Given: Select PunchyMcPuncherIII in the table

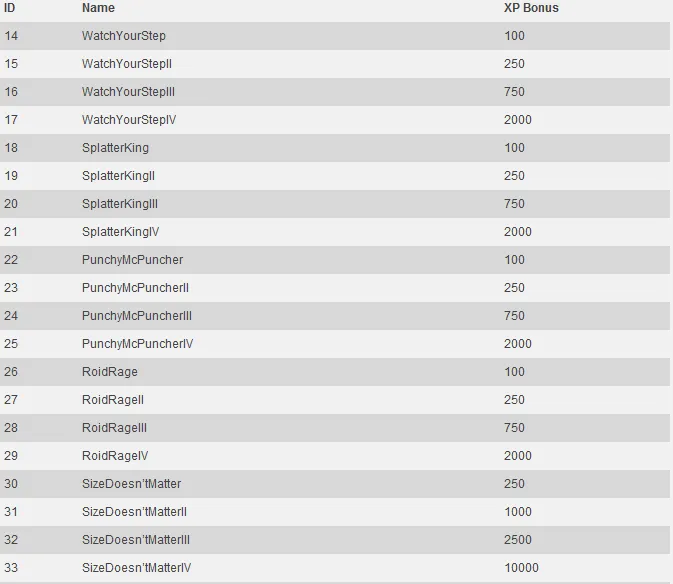Looking at the screenshot, I should click(137, 316).
